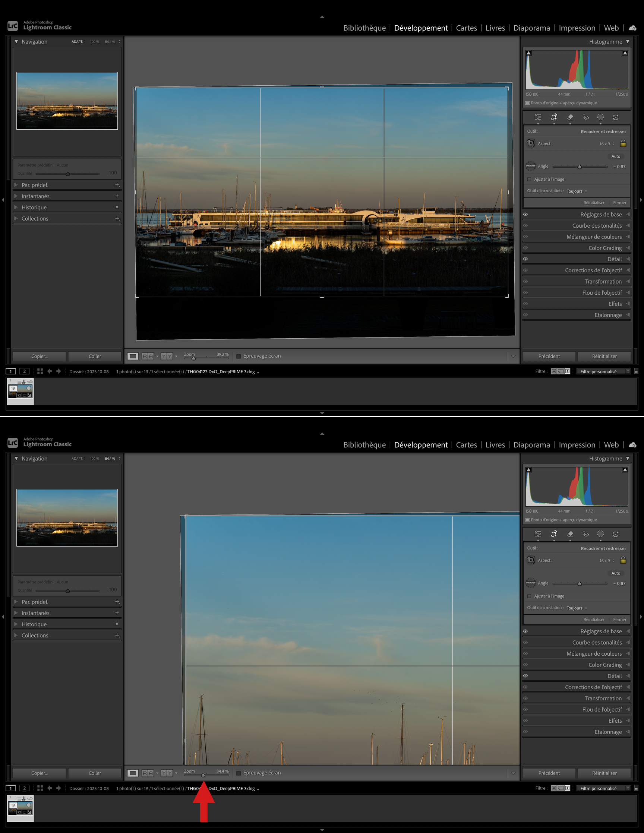Viewport: 644px width, 833px height.
Task: Click the aspect ratio lock icon in upper window
Action: (x=623, y=143)
